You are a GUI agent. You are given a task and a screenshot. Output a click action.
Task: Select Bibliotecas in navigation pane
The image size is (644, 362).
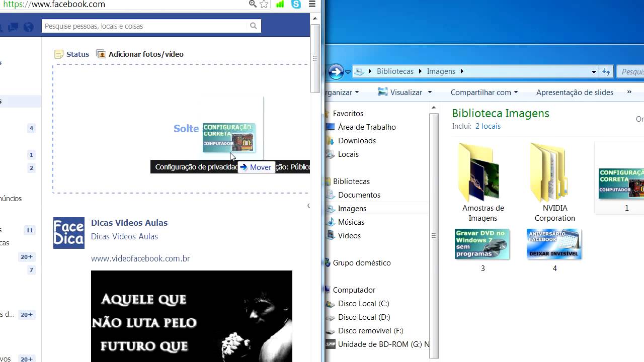[351, 181]
